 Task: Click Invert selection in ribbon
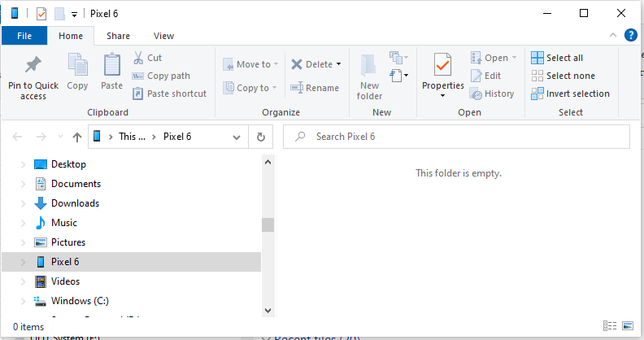click(571, 94)
